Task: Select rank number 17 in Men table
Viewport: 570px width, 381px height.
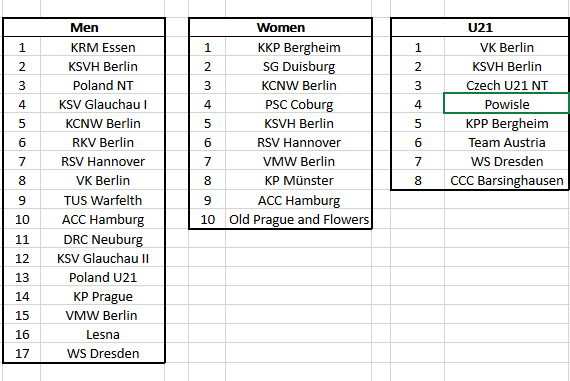Action: pos(22,353)
